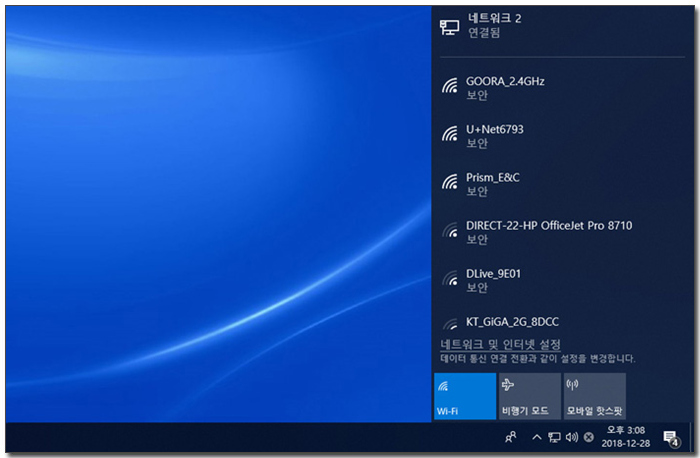Click Wi-Fi signal icon for DLive_9E01

[x=450, y=278]
